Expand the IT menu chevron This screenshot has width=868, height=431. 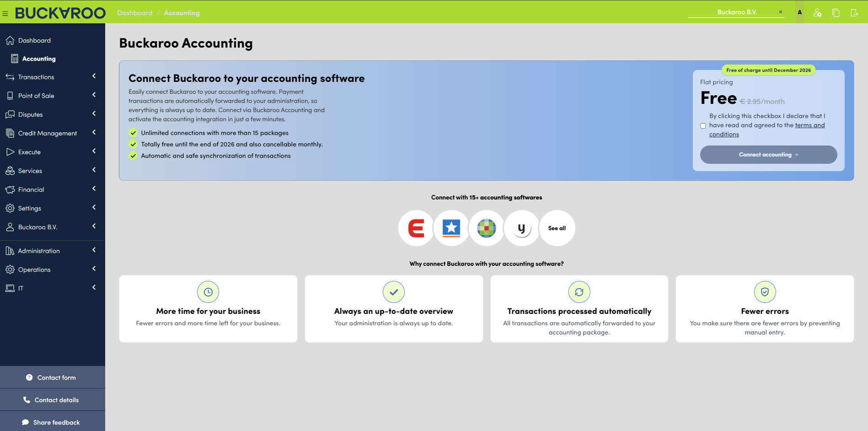point(94,287)
